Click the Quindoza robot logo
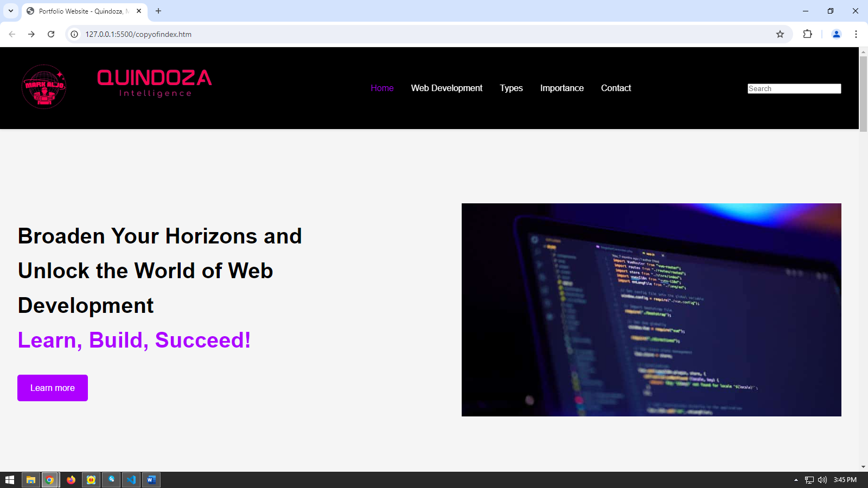868x488 pixels. coord(44,87)
